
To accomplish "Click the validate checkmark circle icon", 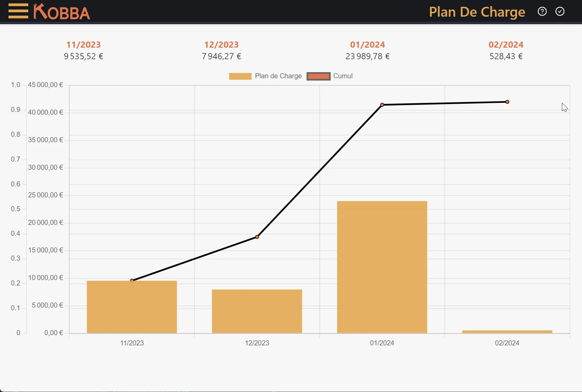I will click(560, 12).
